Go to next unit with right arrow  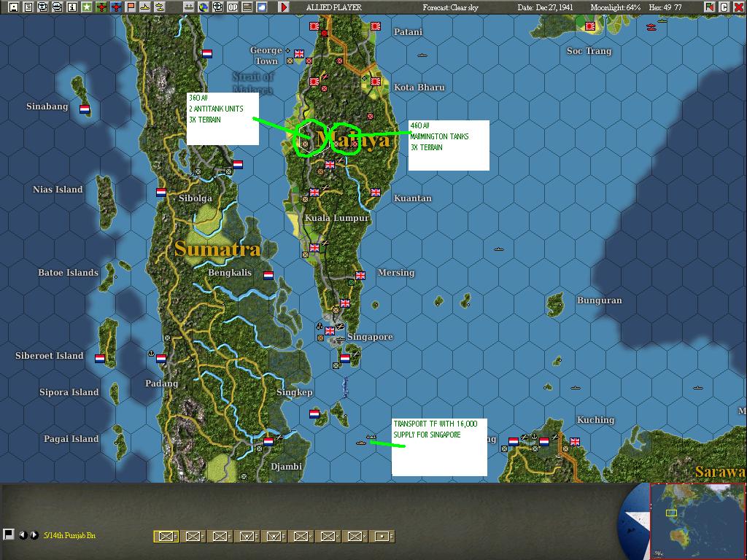[34, 535]
